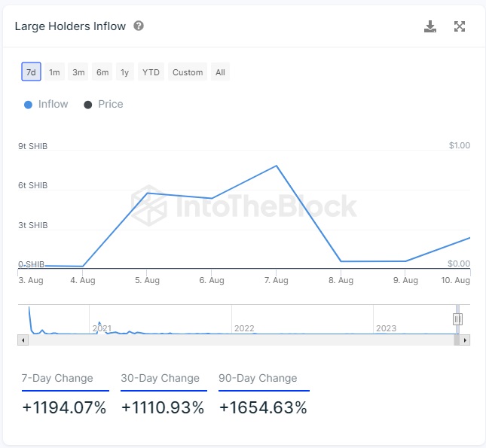Toggle the Inflow series legend
The image size is (486, 448).
tap(46, 105)
